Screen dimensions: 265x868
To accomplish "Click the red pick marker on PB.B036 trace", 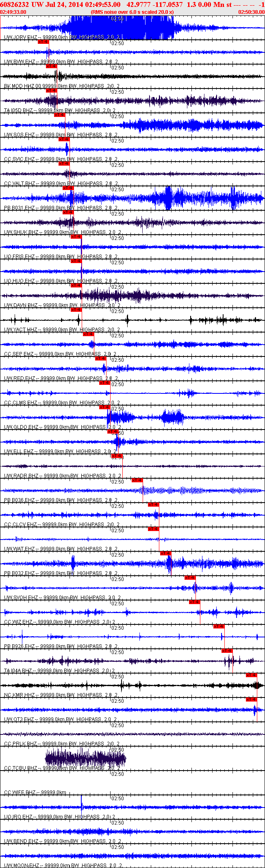I will pyautogui.click(x=137, y=480).
